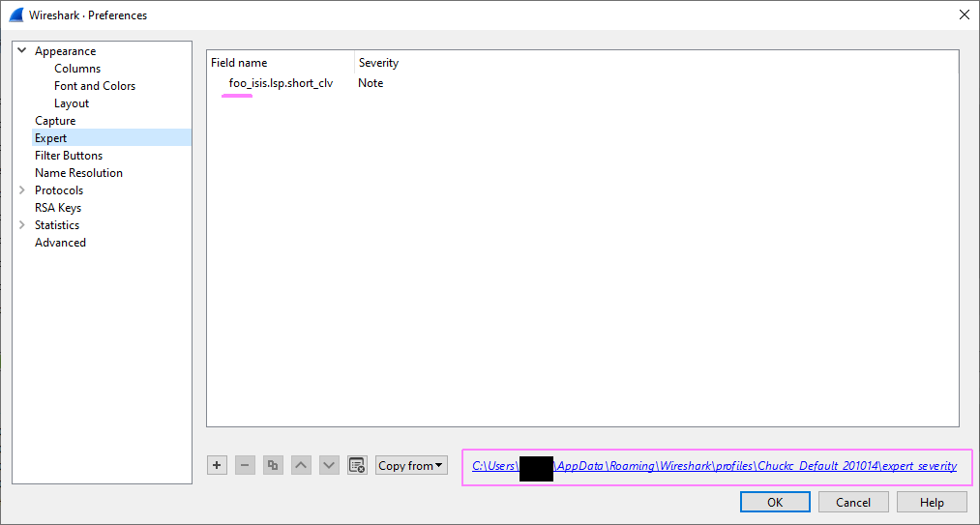
Task: Open the Copy from dropdown
Action: tap(411, 466)
